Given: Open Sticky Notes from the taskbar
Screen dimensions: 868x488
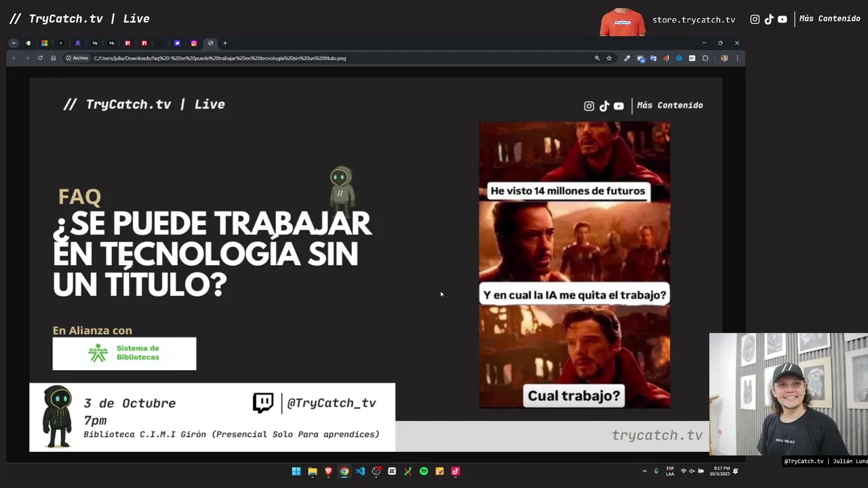Looking at the screenshot, I should [439, 471].
